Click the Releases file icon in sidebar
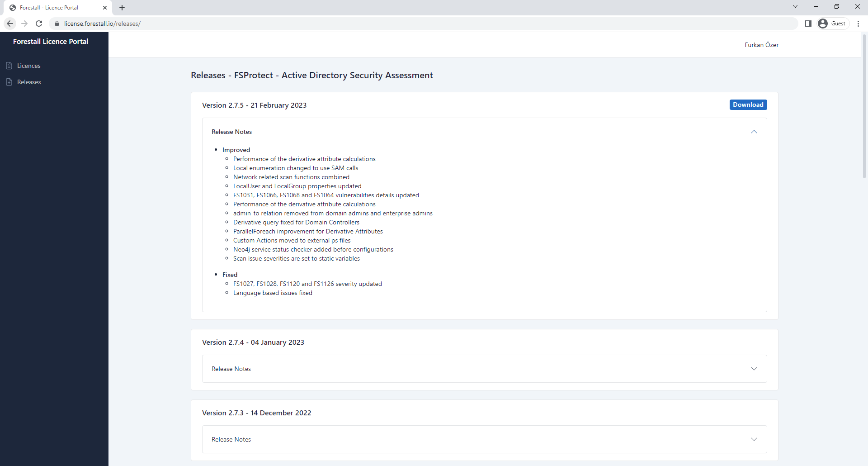Screen dimensions: 868x466 9,82
